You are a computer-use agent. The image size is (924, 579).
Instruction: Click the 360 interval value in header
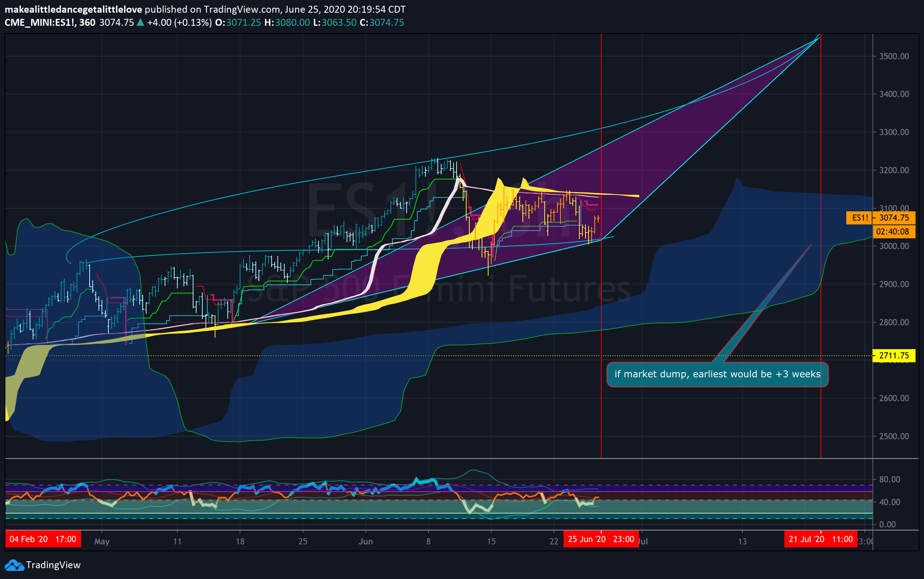point(87,23)
